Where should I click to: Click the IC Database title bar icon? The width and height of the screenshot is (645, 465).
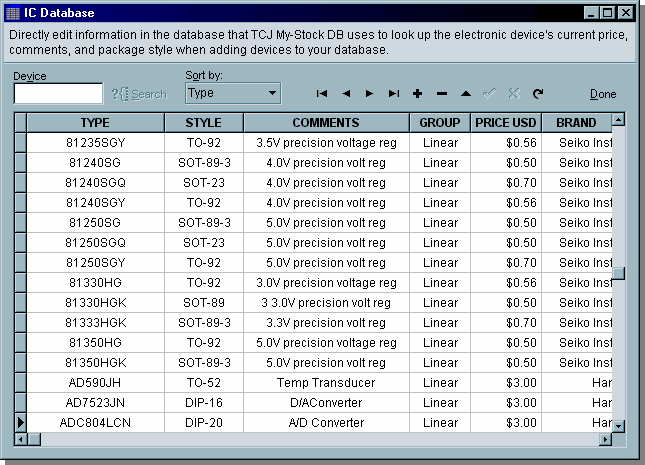coord(13,13)
